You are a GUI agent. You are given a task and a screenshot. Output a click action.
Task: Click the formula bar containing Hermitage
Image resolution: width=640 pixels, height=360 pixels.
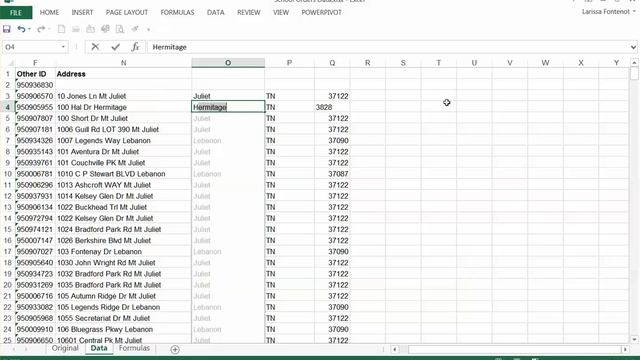point(388,47)
